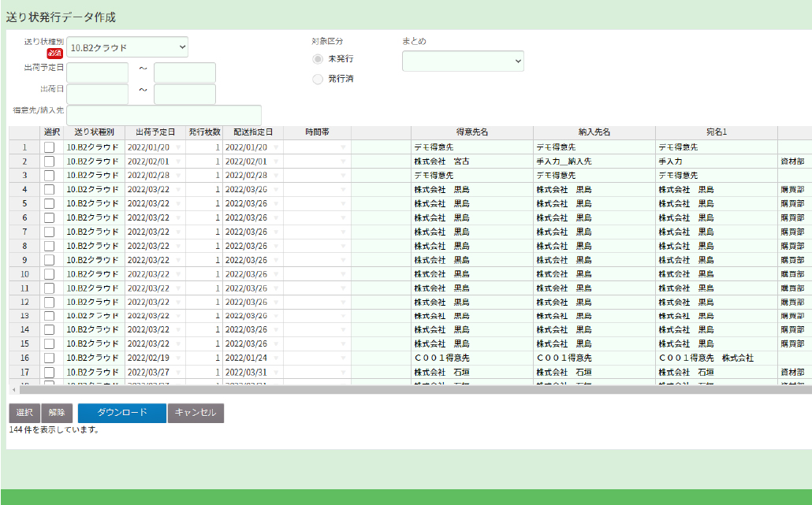The image size is (812, 505).
Task: Focus the 出荷日 start date field
Action: (97, 95)
